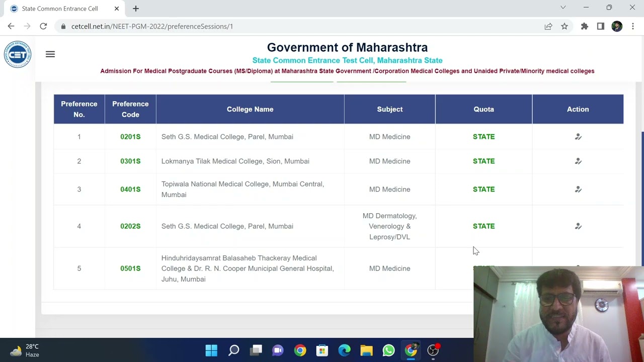Select preference code 0201S
This screenshot has width=644, height=362.
(x=130, y=137)
